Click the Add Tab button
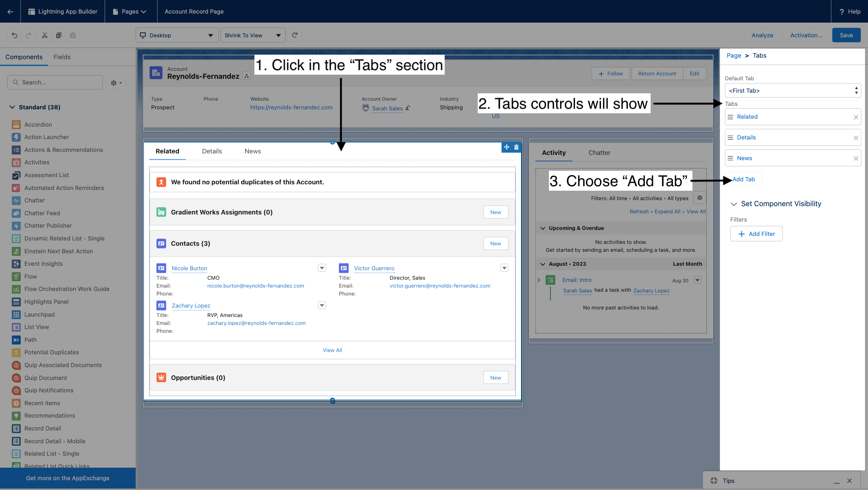 (744, 179)
